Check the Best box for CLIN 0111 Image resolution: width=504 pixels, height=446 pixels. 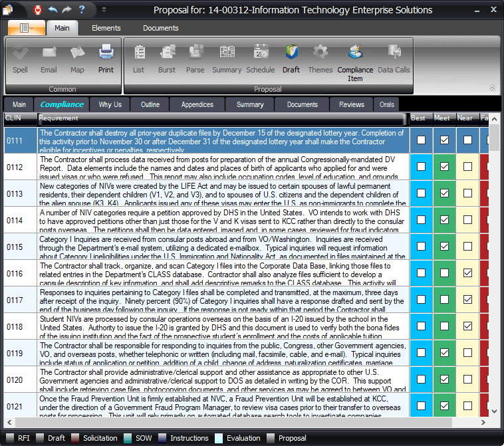421,140
